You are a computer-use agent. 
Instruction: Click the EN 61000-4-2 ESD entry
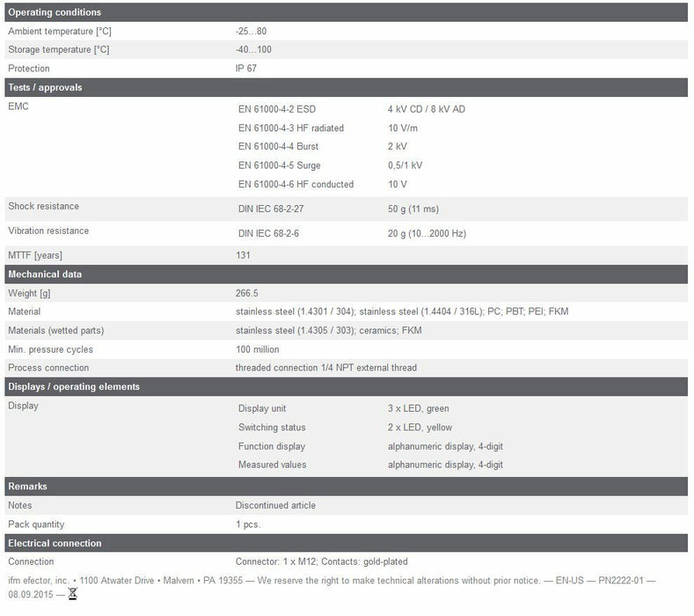pyautogui.click(x=276, y=109)
